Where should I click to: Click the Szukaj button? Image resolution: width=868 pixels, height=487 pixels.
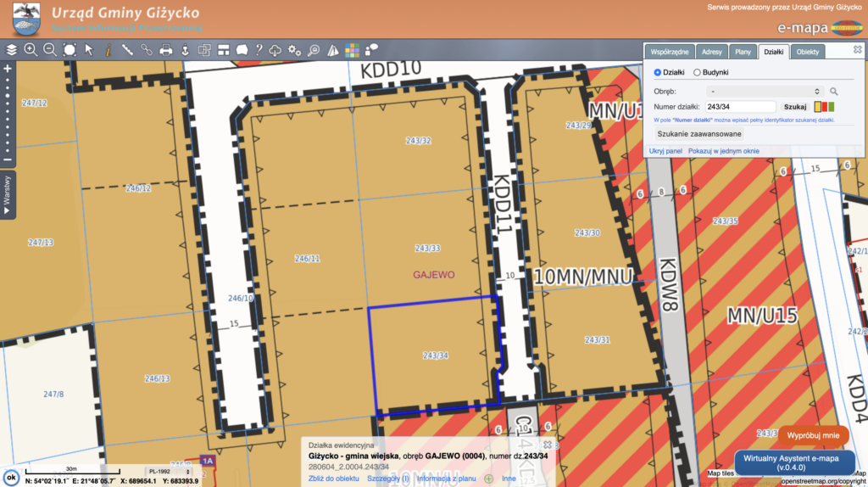(795, 107)
